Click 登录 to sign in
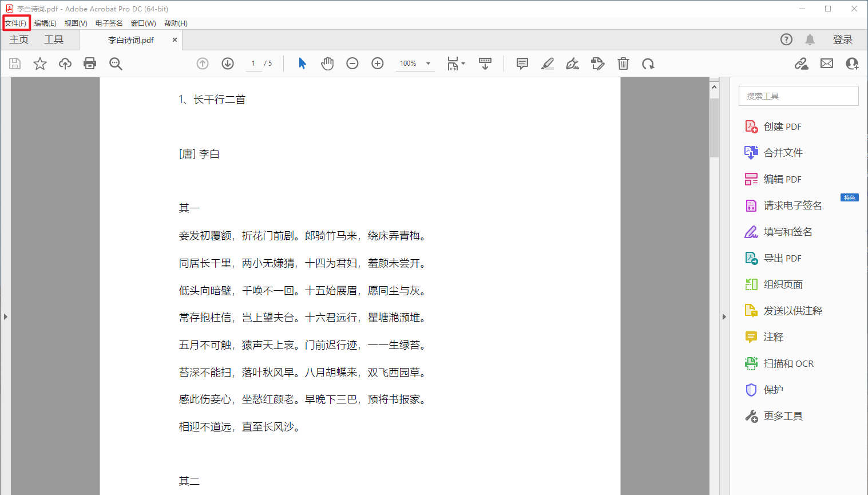 tap(842, 39)
